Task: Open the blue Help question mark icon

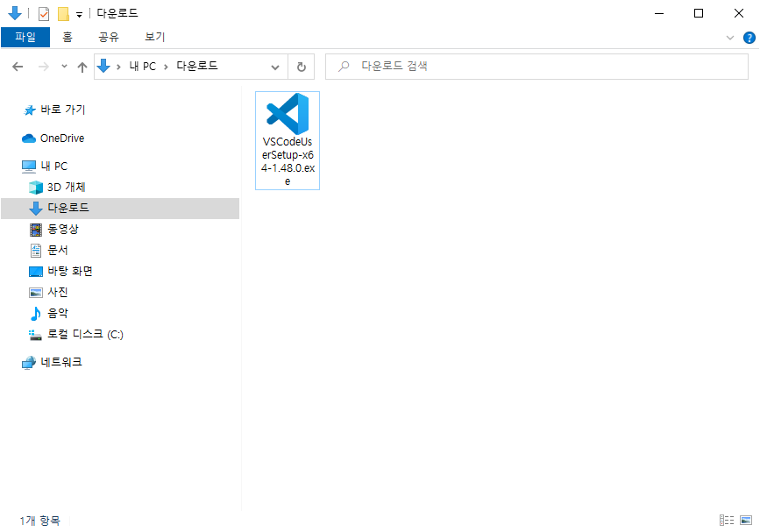Action: click(749, 38)
